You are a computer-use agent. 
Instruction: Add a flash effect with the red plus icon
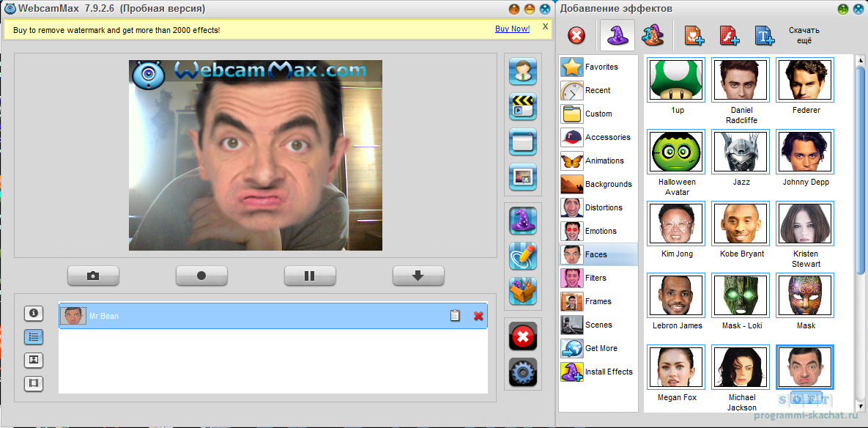tap(730, 36)
